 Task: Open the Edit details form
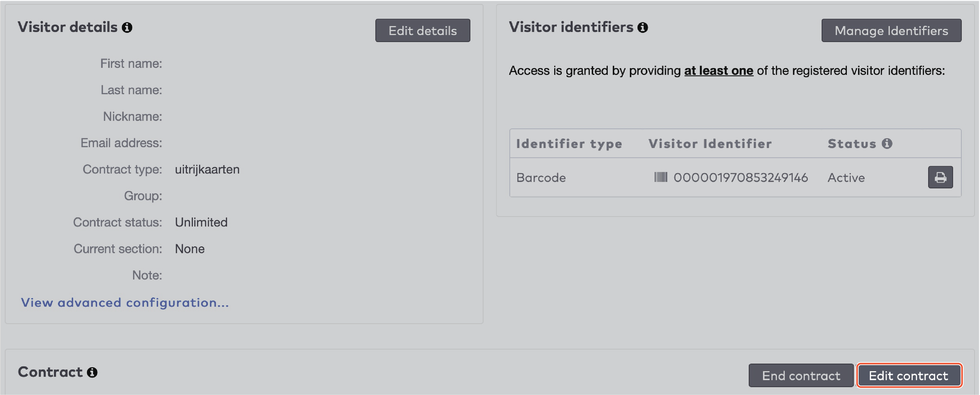(x=422, y=31)
